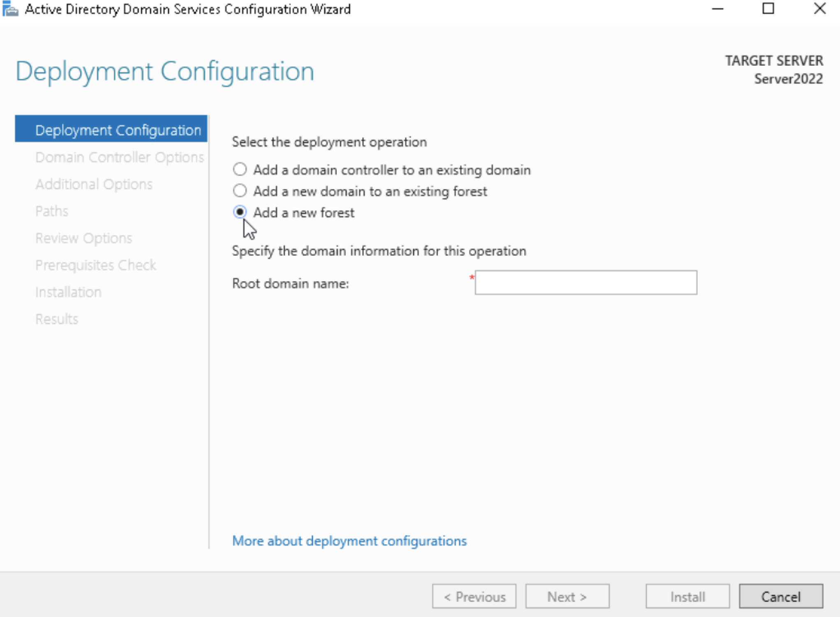
Task: Go to Additional Options step
Action: 94,184
